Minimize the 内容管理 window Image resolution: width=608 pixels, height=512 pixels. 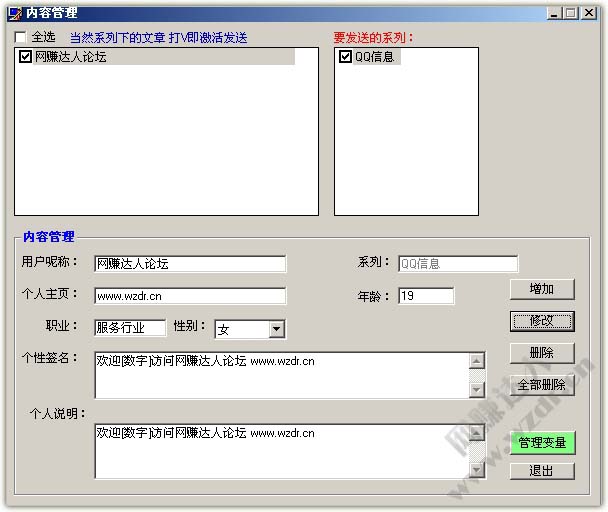554,13
